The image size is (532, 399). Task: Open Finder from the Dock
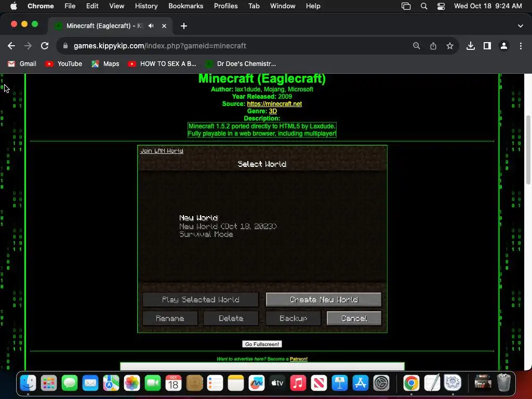pos(28,383)
